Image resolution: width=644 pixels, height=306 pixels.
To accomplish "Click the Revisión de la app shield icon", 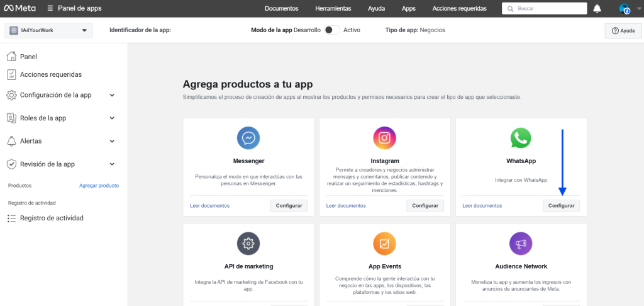I will coord(11,164).
